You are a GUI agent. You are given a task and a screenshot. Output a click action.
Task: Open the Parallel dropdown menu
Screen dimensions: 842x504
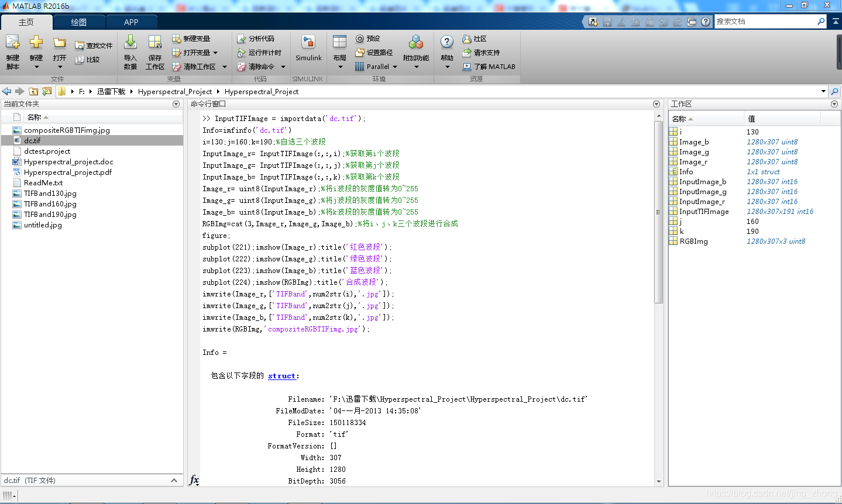click(395, 67)
